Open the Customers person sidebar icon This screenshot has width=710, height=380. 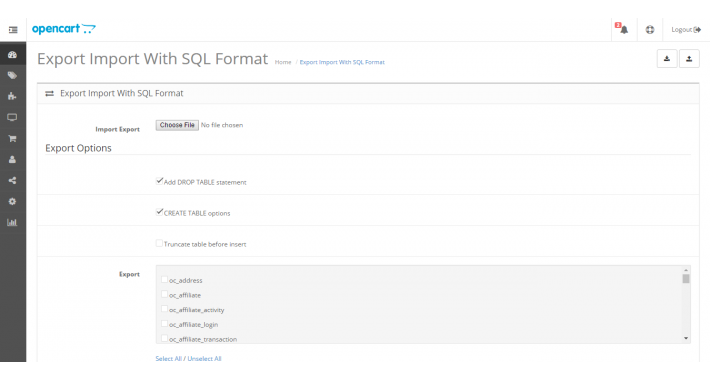coord(13,159)
